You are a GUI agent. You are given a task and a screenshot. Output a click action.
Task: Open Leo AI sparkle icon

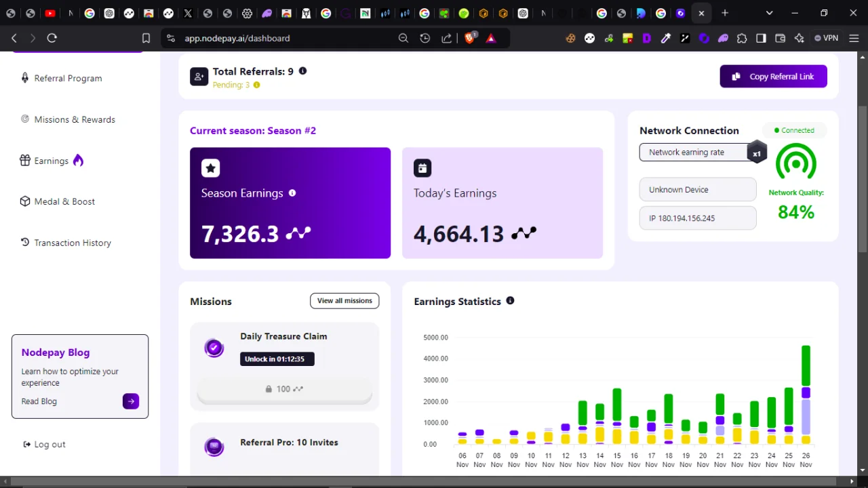[x=799, y=39]
